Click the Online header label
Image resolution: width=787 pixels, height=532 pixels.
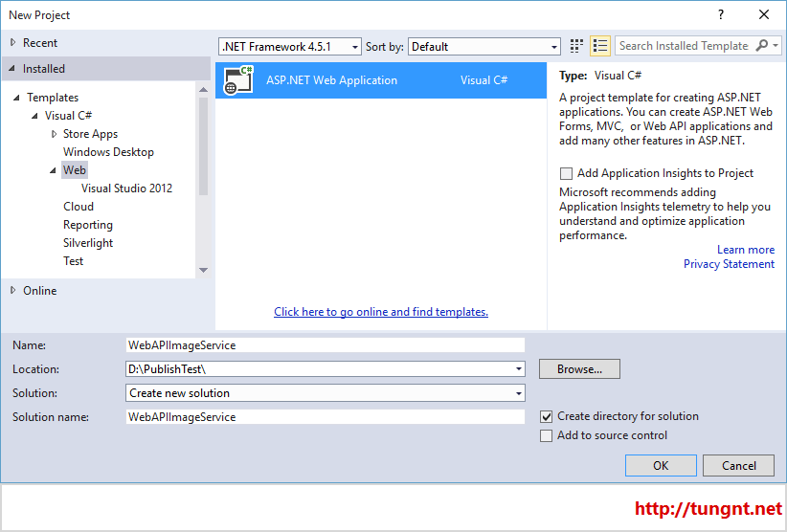(39, 290)
